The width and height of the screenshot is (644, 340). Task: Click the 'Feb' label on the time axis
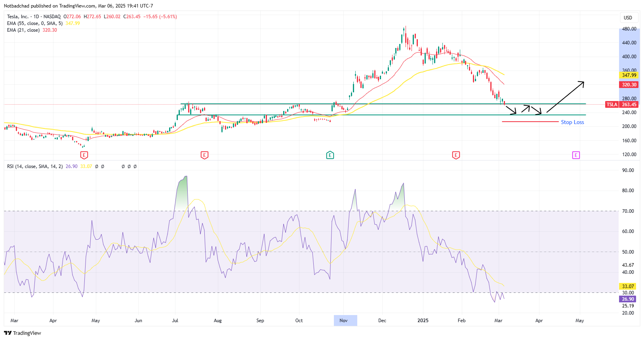click(x=461, y=321)
